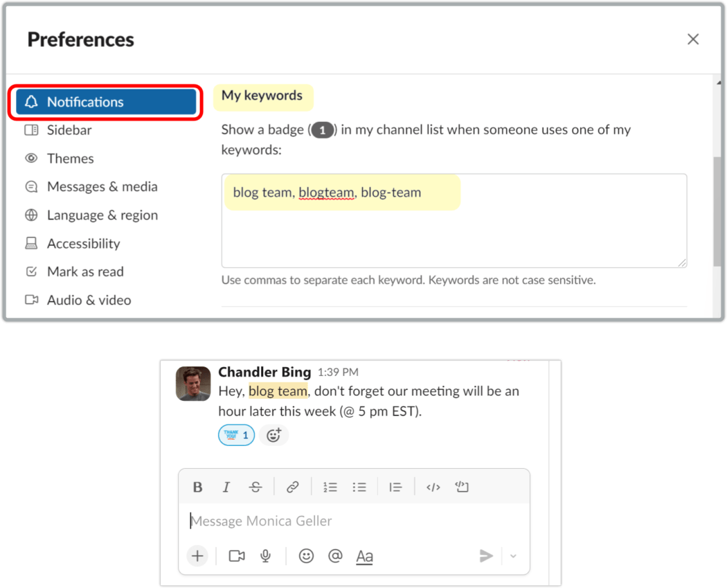Apply strikethrough formatting
Screen dimensions: 727x588
click(x=255, y=487)
